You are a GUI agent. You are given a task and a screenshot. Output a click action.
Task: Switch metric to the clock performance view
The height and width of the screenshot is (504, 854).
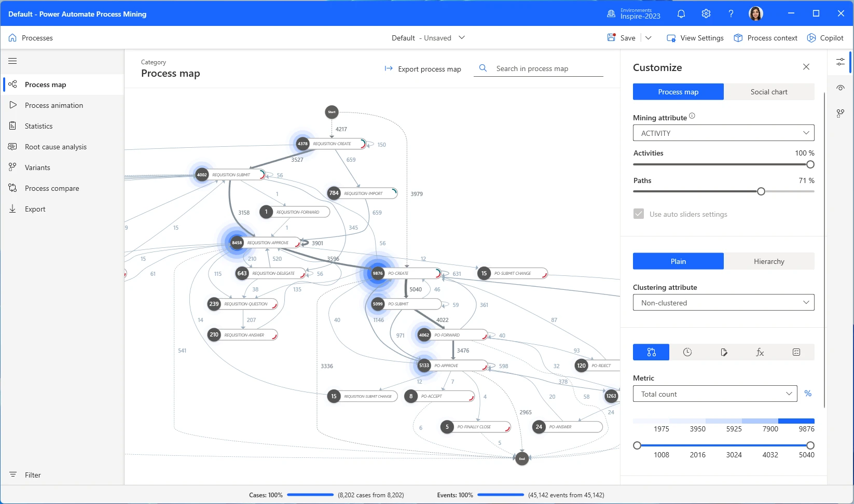687,352
